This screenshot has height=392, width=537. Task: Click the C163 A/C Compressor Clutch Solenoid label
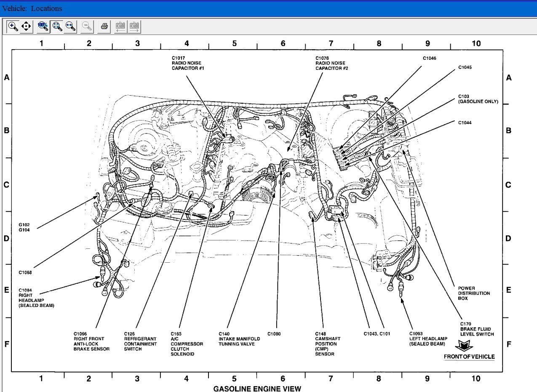(x=187, y=344)
